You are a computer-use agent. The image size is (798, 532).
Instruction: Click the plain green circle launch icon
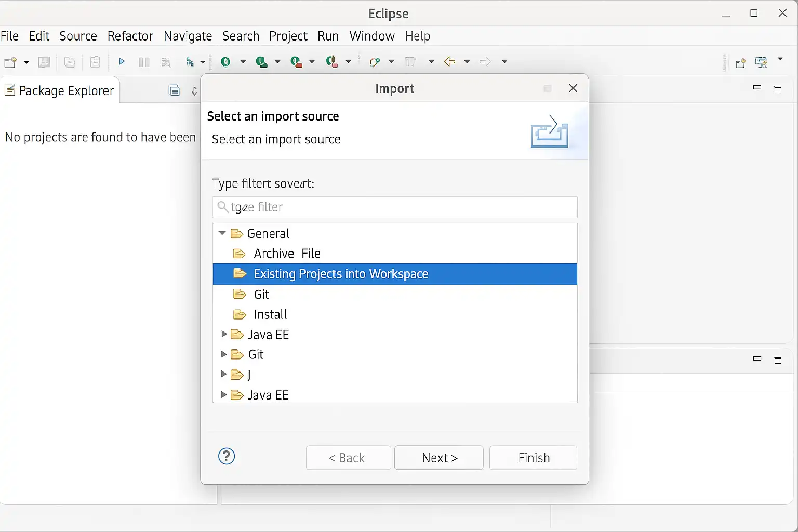tap(225, 62)
